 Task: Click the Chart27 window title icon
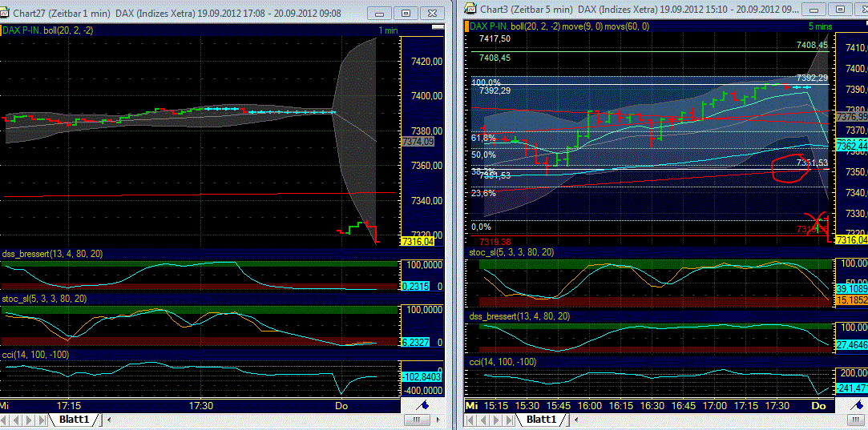6,10
